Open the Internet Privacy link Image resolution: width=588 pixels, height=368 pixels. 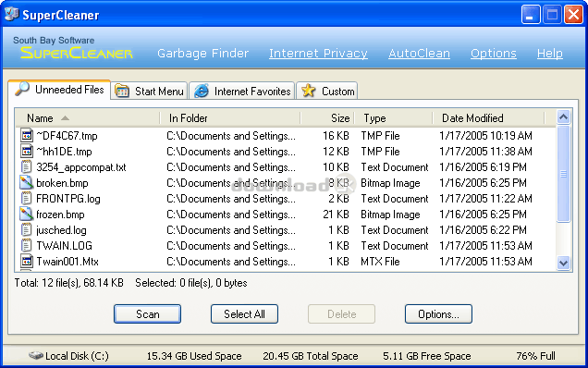click(x=318, y=54)
